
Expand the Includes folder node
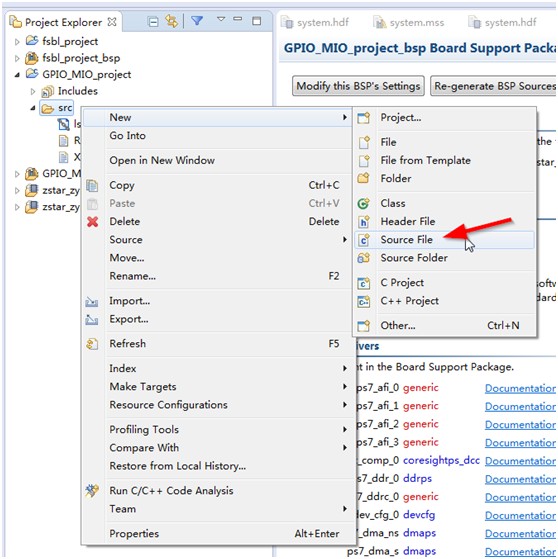(33, 92)
